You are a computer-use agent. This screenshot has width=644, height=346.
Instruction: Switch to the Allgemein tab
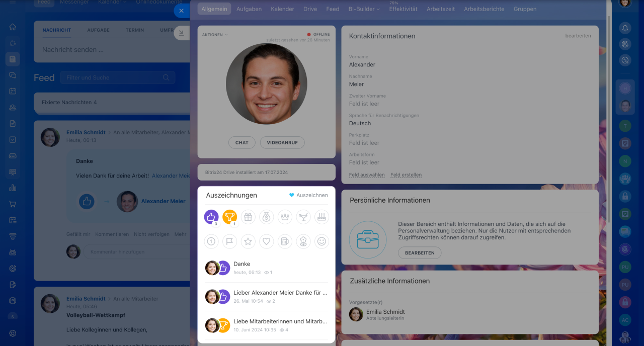click(214, 9)
